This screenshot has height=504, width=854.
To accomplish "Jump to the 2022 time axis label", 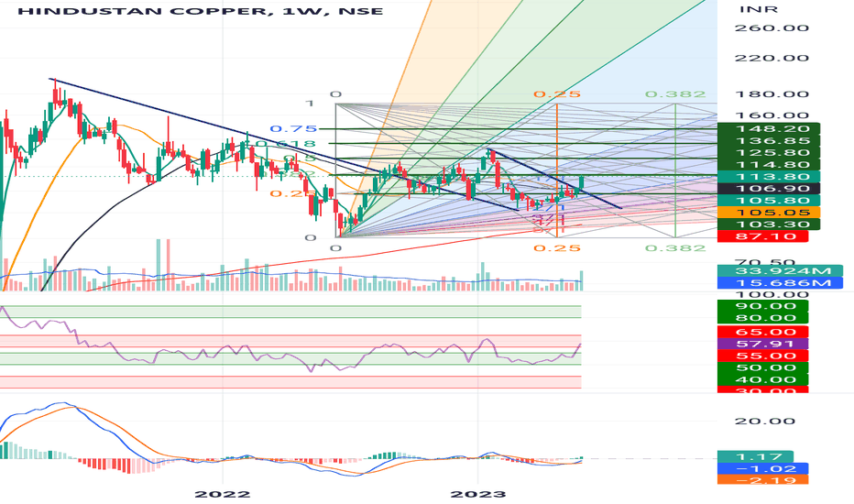I will coord(223,494).
